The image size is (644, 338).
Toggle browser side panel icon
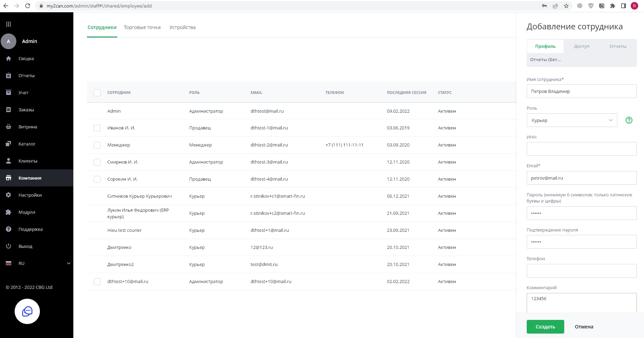(624, 6)
